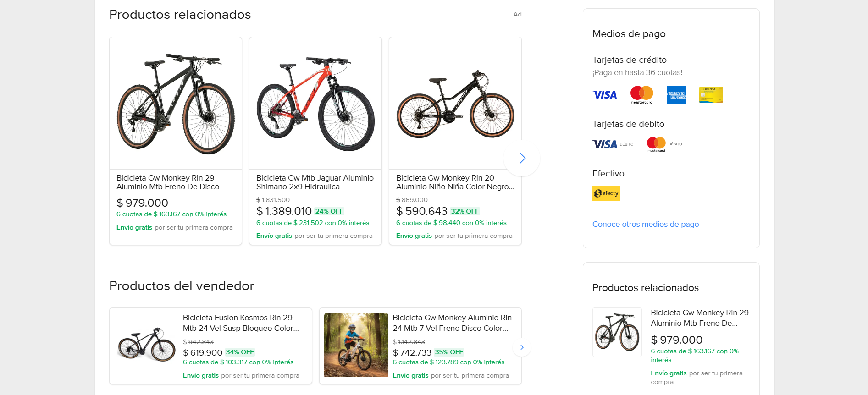Viewport: 868px width, 395px height.
Task: Click the Ad label near related products
Action: tap(517, 14)
